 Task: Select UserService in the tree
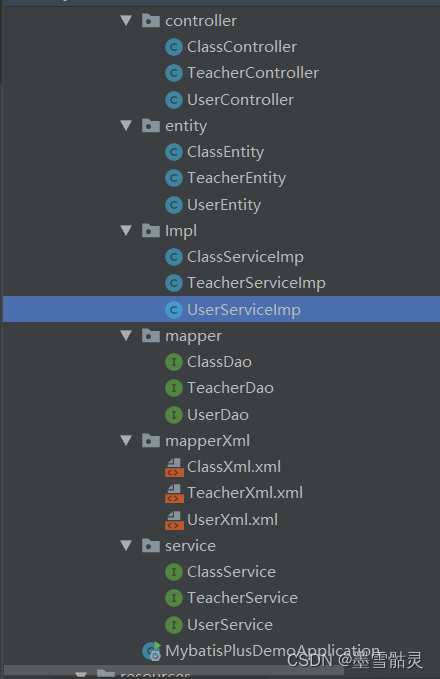tap(230, 625)
